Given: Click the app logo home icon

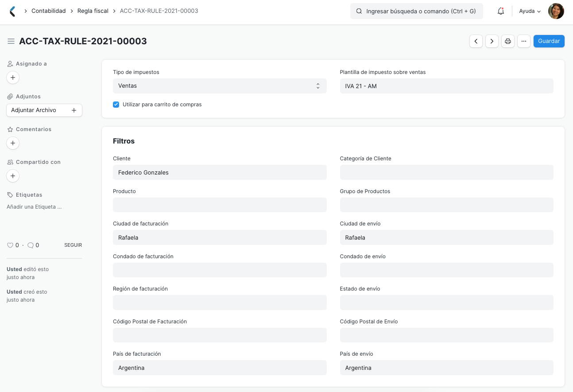Looking at the screenshot, I should point(12,11).
